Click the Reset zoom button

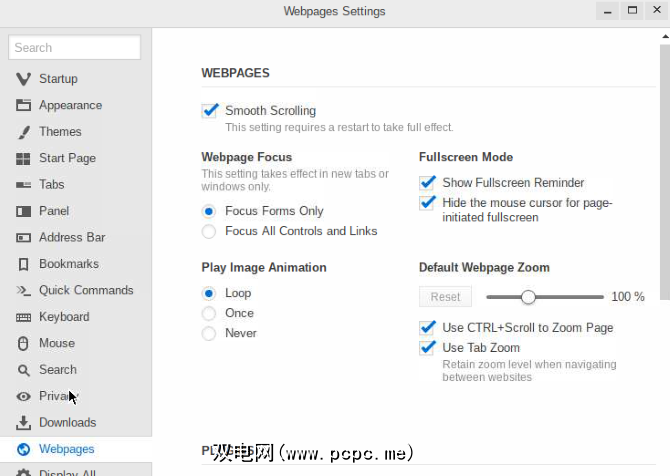(445, 297)
